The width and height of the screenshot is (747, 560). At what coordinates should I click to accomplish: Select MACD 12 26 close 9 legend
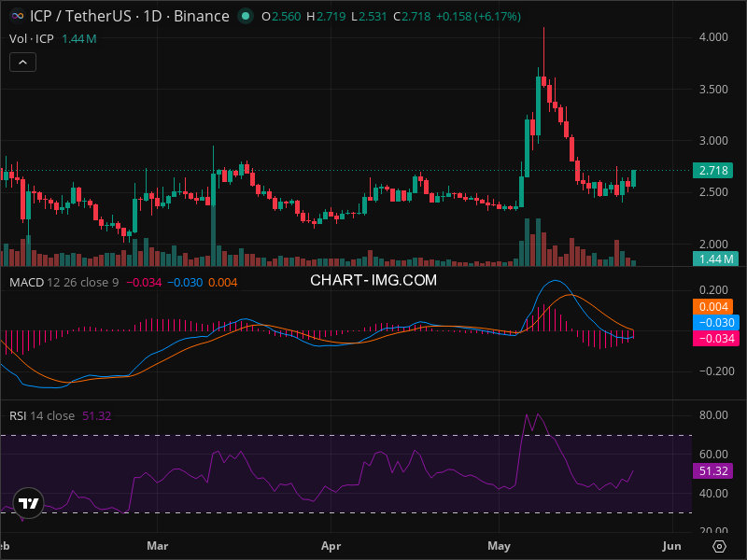click(63, 283)
